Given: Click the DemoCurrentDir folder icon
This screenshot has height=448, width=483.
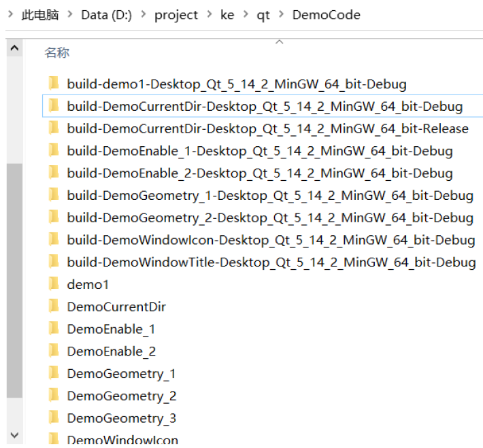Looking at the screenshot, I should coord(54,306).
